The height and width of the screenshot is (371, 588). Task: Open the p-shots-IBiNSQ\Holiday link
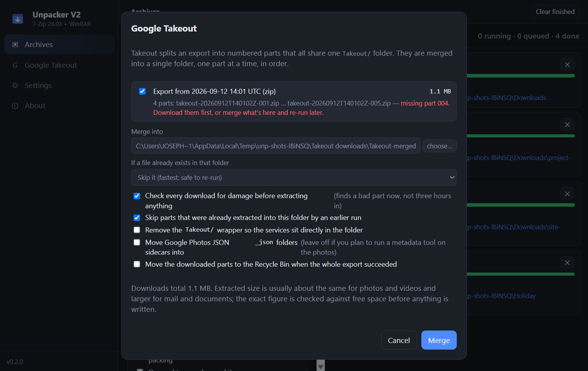coord(501,296)
